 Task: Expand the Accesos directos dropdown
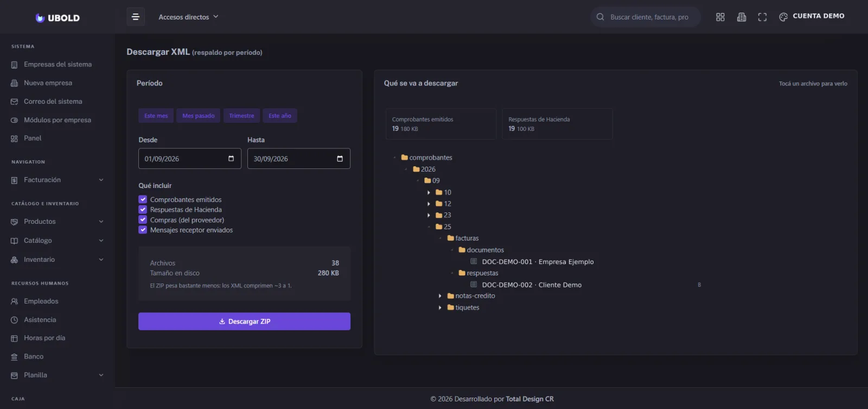pyautogui.click(x=188, y=17)
